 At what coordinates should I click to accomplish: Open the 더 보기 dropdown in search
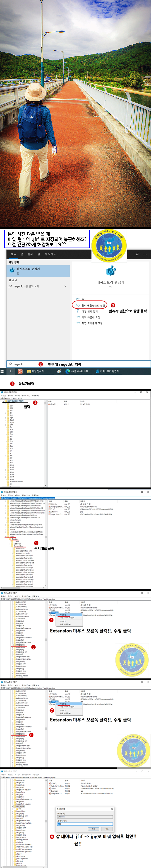50,254
